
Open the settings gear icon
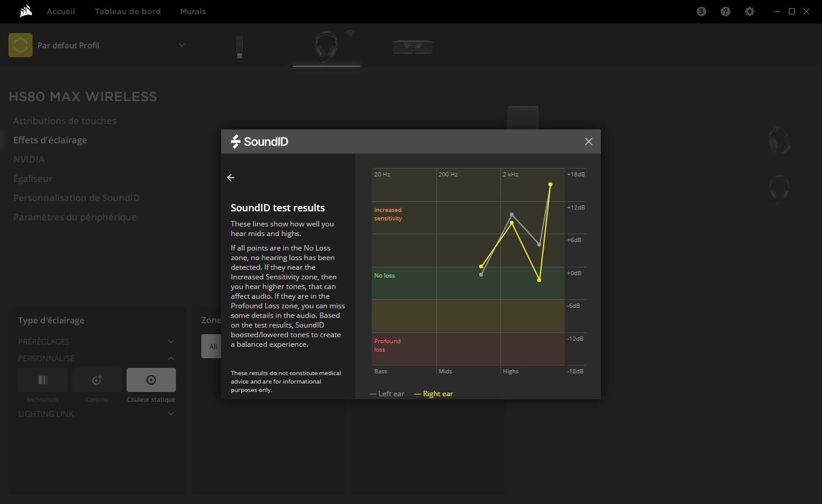click(750, 11)
